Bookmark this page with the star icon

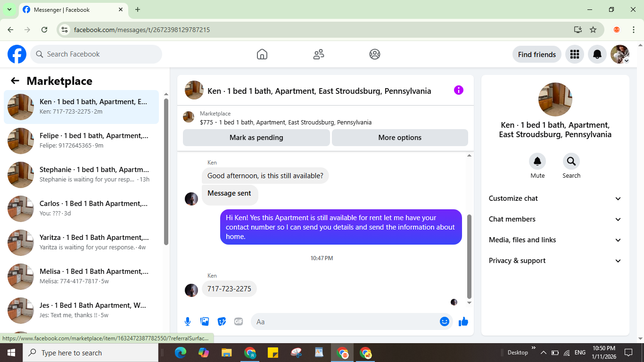pyautogui.click(x=593, y=30)
